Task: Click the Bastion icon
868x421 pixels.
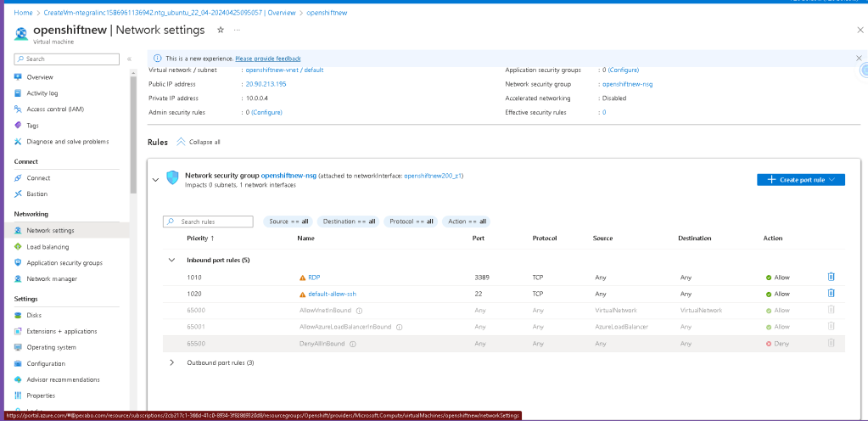Action: point(19,194)
